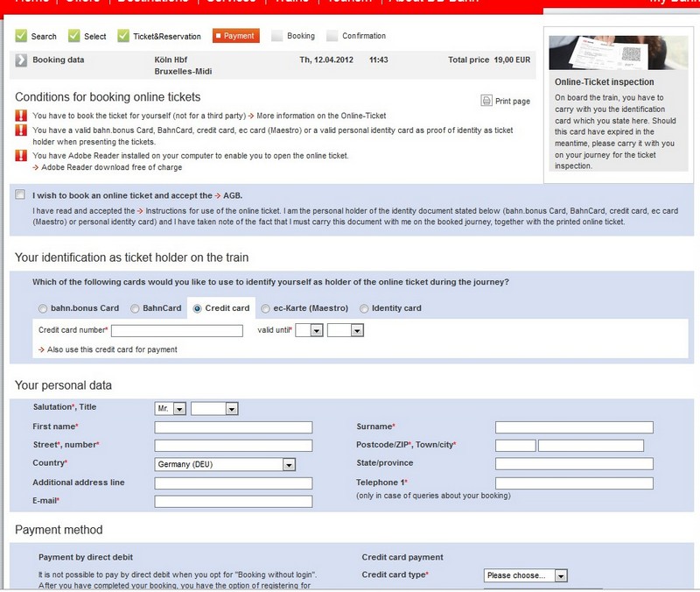700x592 pixels.
Task: Expand the Booking data arrow icon
Action: tap(21, 60)
